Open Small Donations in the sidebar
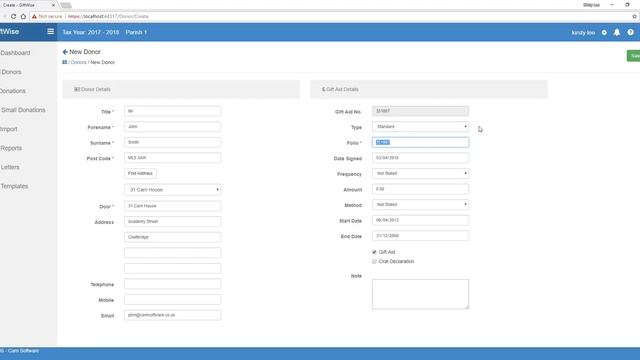Image resolution: width=640 pixels, height=360 pixels. coord(23,110)
